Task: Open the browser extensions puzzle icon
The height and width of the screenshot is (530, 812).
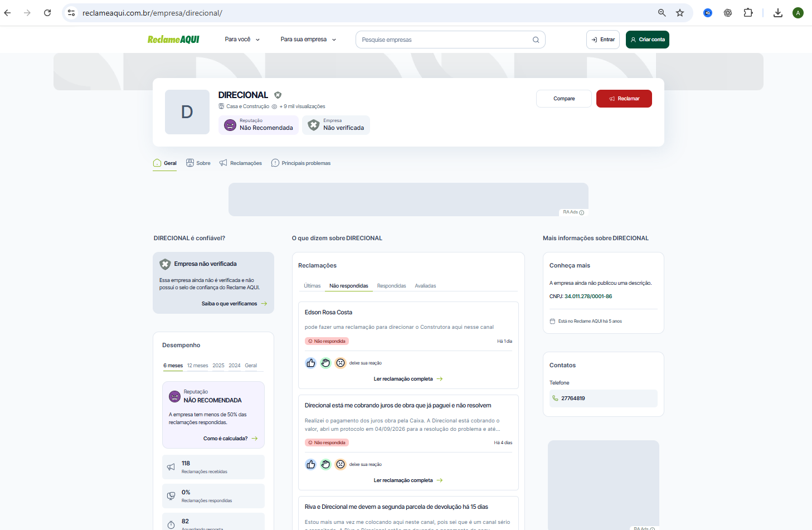Action: [748, 13]
